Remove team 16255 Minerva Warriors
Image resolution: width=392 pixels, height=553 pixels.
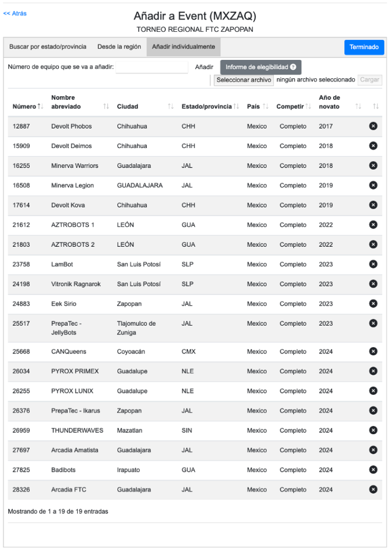pos(373,165)
